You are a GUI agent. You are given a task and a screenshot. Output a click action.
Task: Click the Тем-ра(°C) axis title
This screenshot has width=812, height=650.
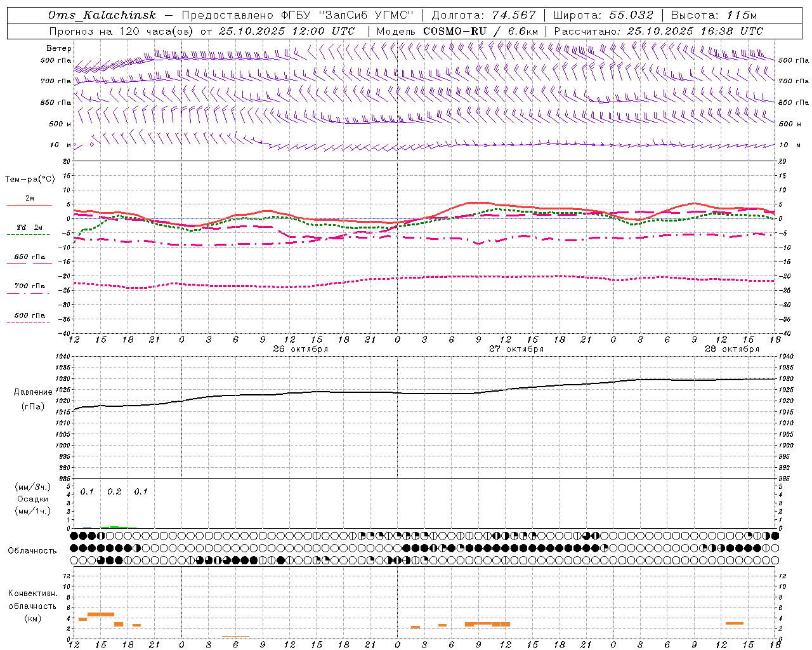tap(30, 180)
